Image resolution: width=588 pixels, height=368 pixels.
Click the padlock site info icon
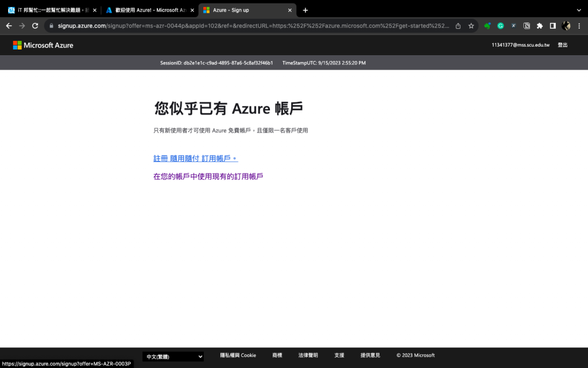point(51,26)
